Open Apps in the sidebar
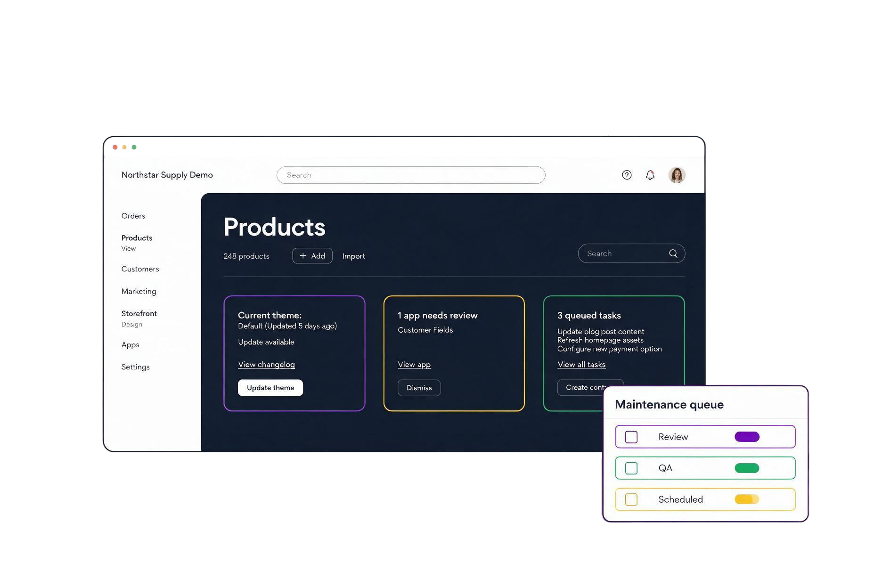 pos(130,345)
